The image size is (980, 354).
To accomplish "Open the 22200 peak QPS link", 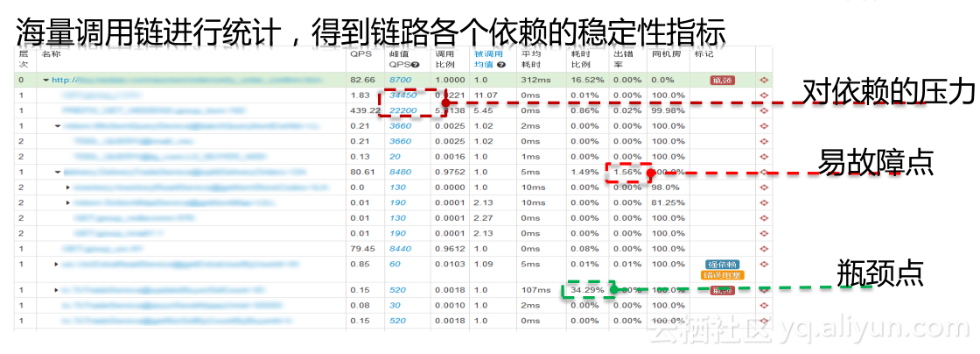I will (403, 110).
